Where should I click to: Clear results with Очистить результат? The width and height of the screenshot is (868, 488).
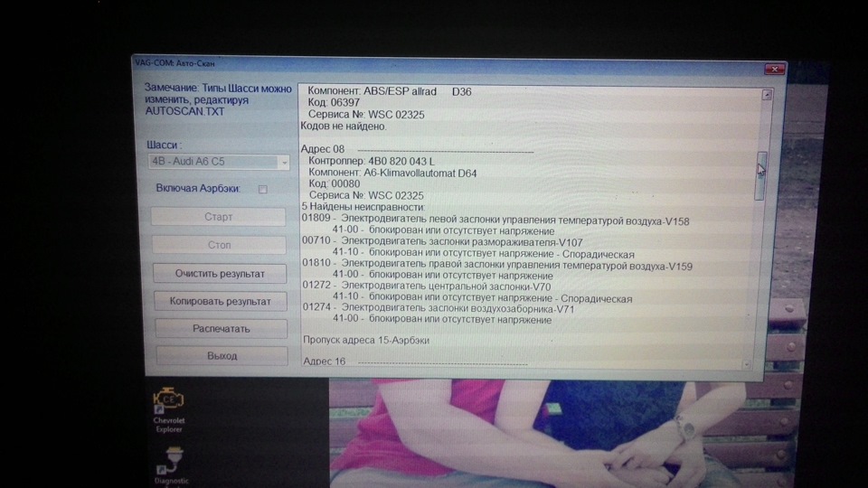pos(220,273)
